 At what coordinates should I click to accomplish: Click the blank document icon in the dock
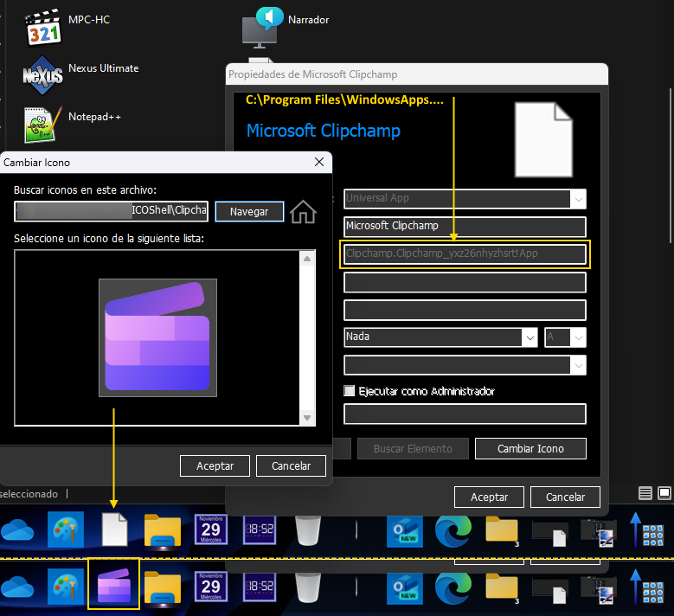[114, 528]
